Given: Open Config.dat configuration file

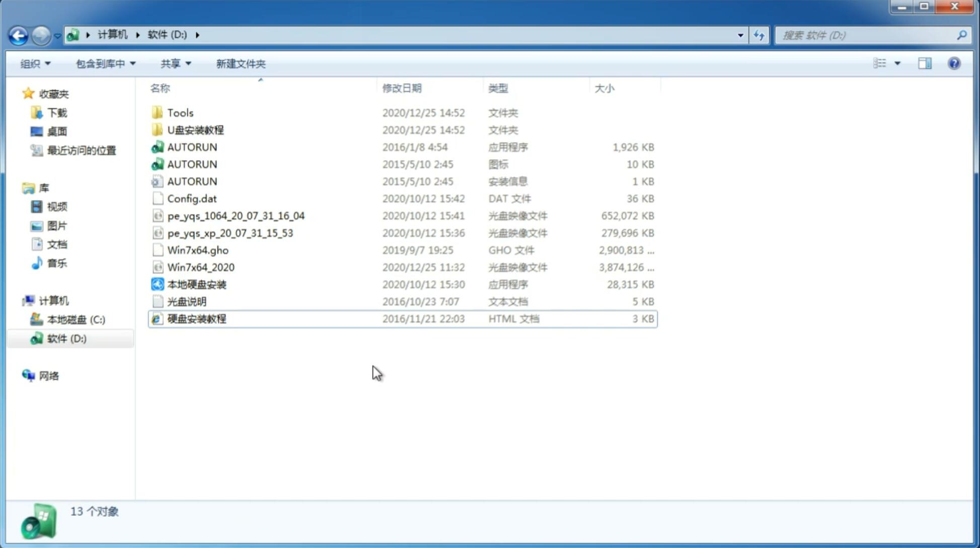Looking at the screenshot, I should click(192, 198).
